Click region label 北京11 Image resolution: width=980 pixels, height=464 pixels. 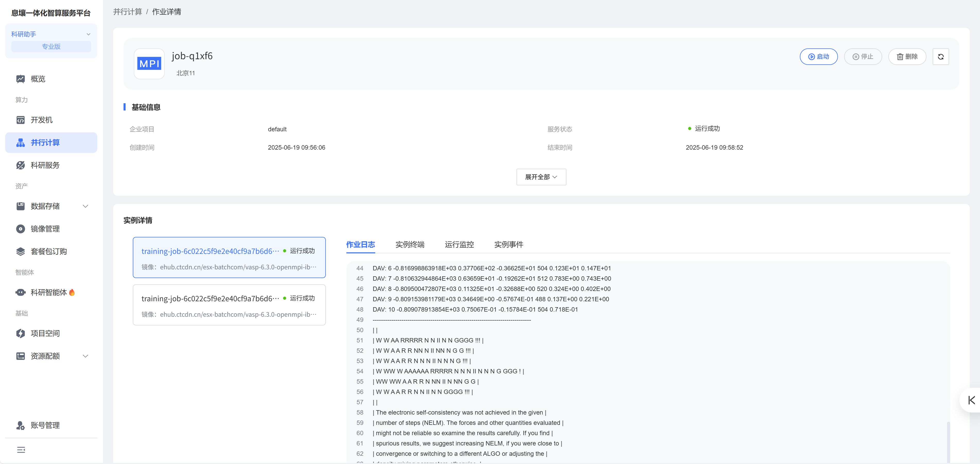point(186,73)
